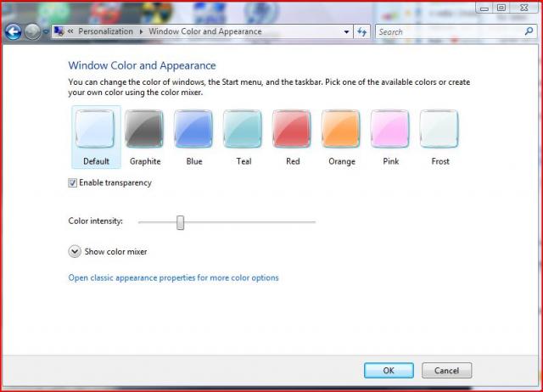Click the Personalization breadcrumb
The height and width of the screenshot is (392, 543).
point(105,31)
